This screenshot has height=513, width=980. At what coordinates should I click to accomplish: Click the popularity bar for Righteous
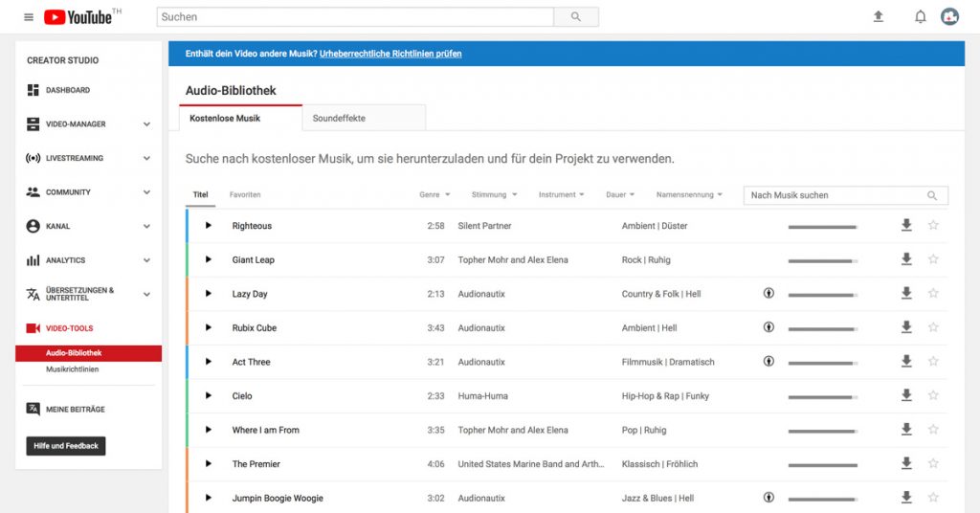click(823, 227)
